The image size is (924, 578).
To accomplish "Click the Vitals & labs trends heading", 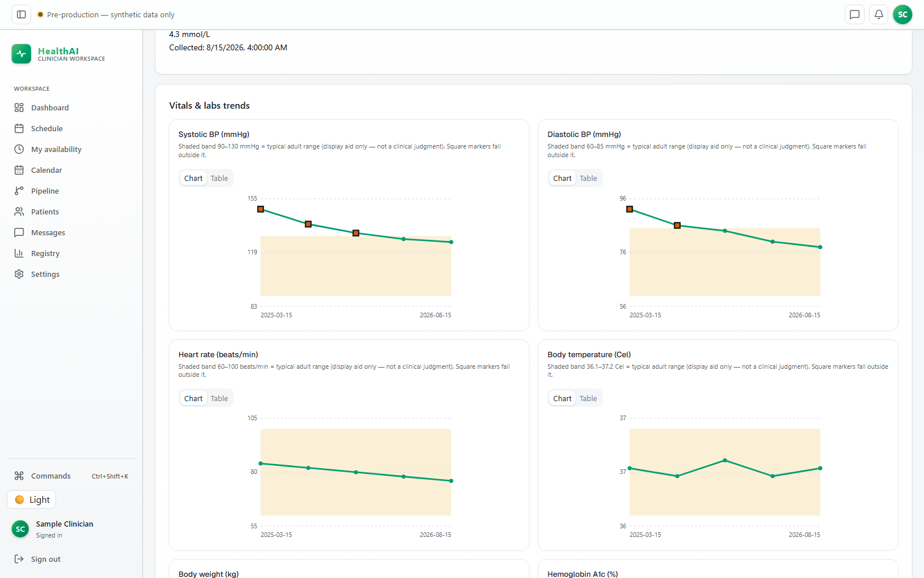I will [x=210, y=105].
